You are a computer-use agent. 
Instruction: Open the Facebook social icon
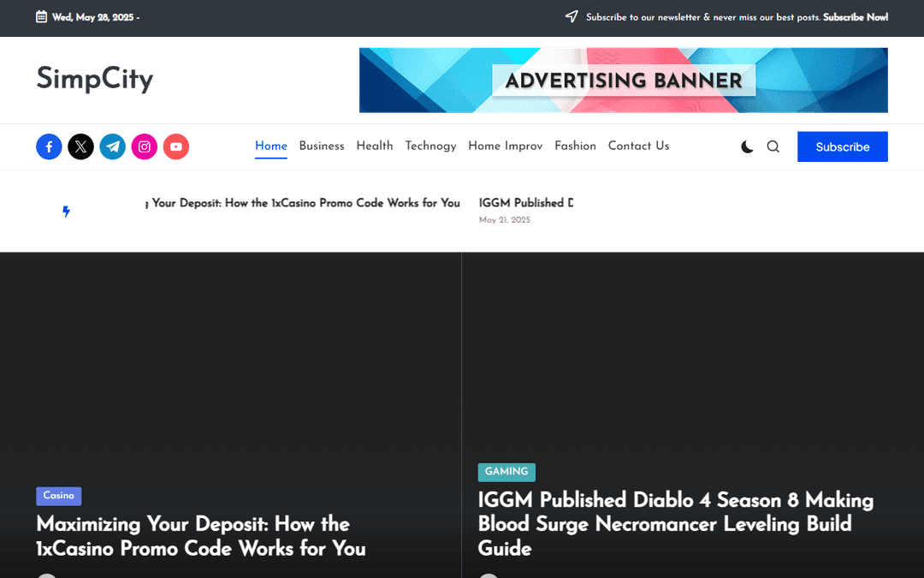click(x=49, y=147)
